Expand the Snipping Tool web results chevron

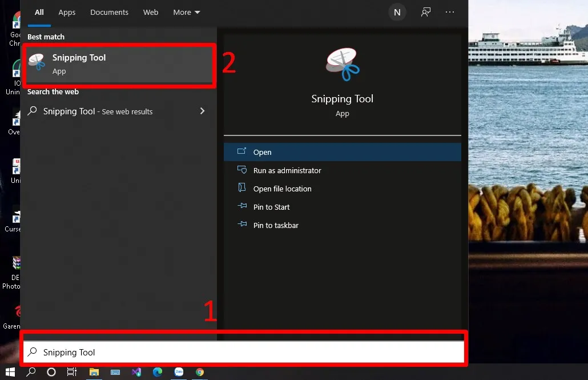tap(202, 111)
